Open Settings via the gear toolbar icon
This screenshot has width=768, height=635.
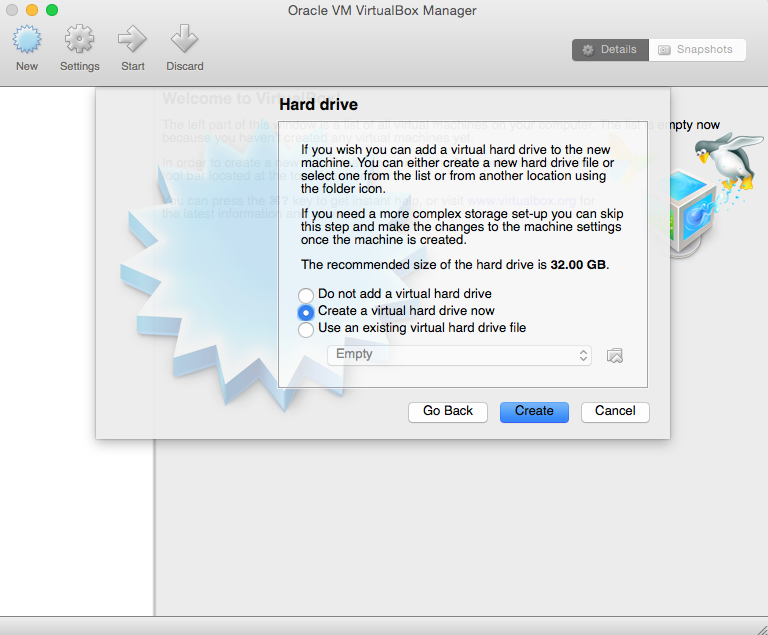[79, 39]
